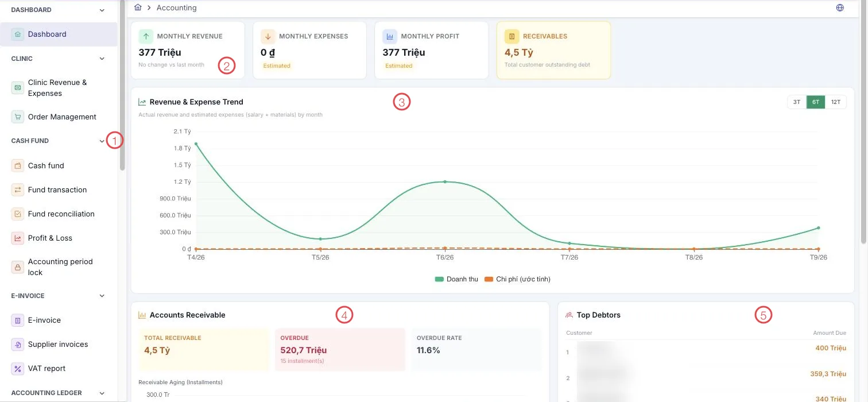Toggle the Doanh thu legend series
The height and width of the screenshot is (402, 868).
pos(456,280)
